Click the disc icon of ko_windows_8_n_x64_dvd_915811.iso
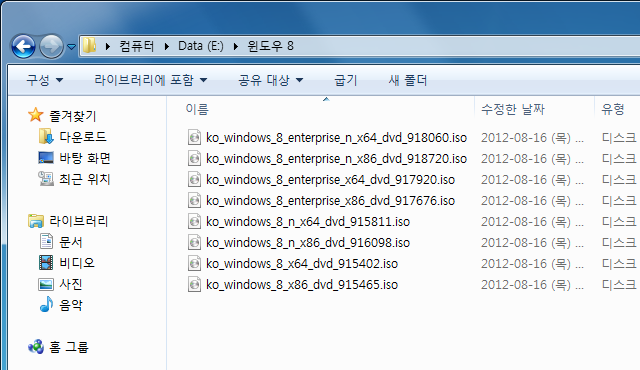The height and width of the screenshot is (370, 640). (194, 221)
